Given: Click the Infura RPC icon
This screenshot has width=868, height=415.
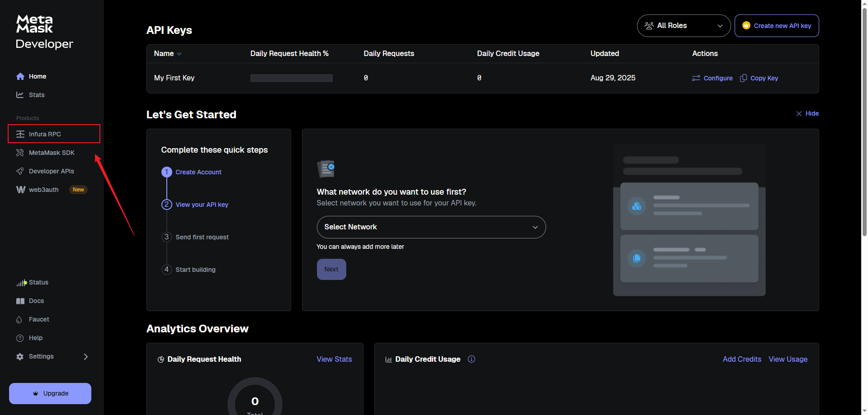Looking at the screenshot, I should click(x=20, y=134).
